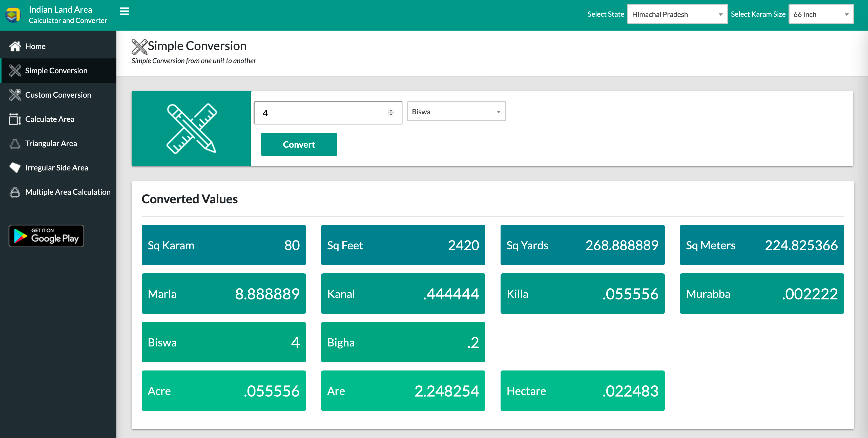Click the Converted Values heading
This screenshot has height=438, width=868.
pos(190,199)
